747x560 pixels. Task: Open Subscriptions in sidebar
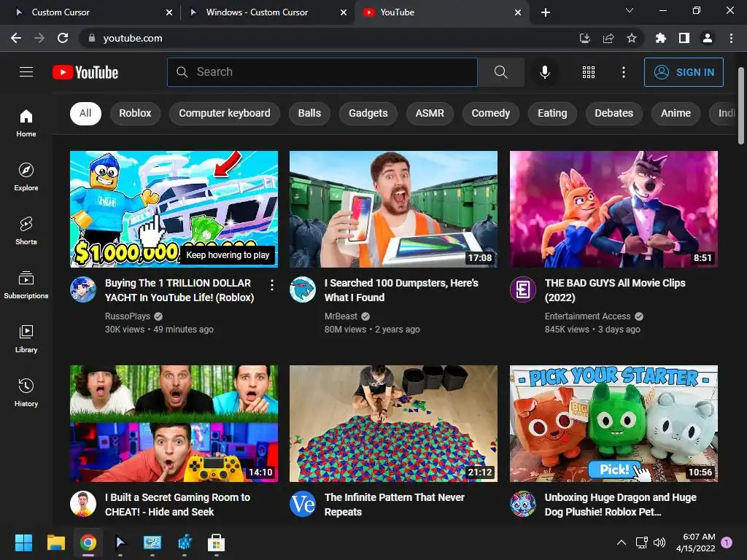point(26,285)
